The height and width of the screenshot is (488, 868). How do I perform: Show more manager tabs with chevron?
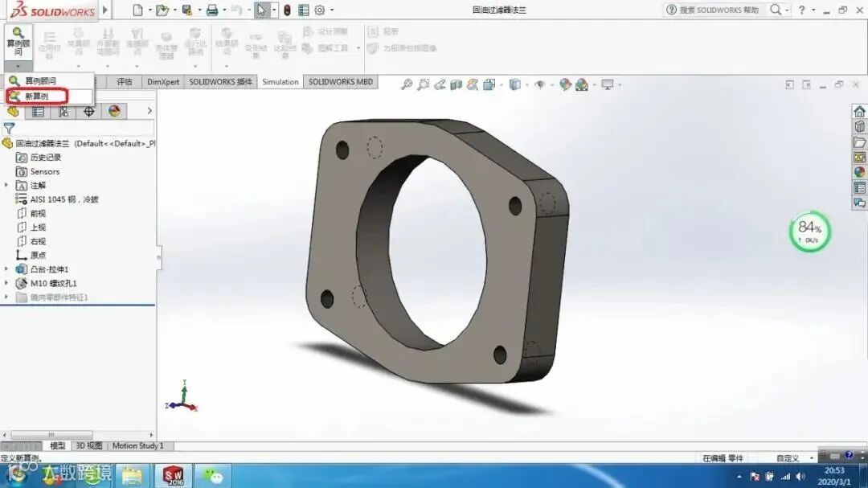point(149,111)
